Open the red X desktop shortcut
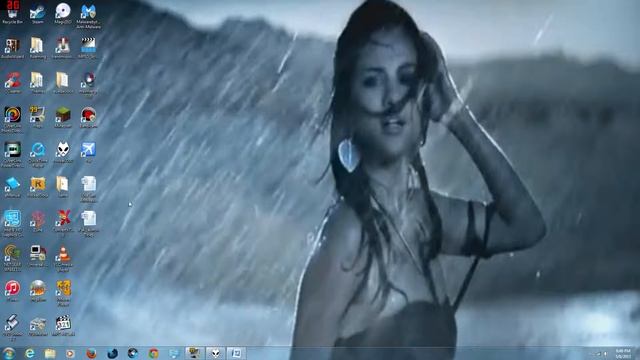The height and width of the screenshot is (360, 640). point(63,222)
